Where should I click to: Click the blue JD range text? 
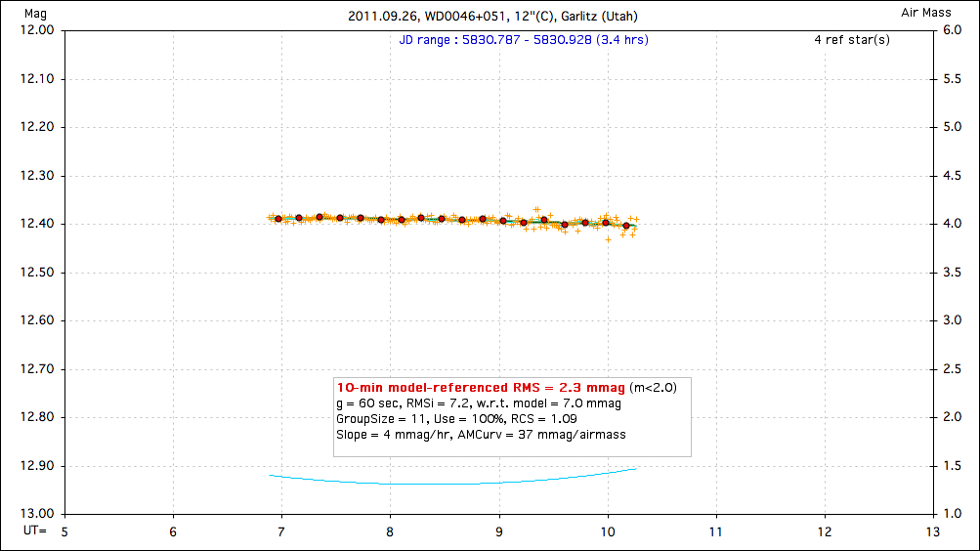point(524,40)
